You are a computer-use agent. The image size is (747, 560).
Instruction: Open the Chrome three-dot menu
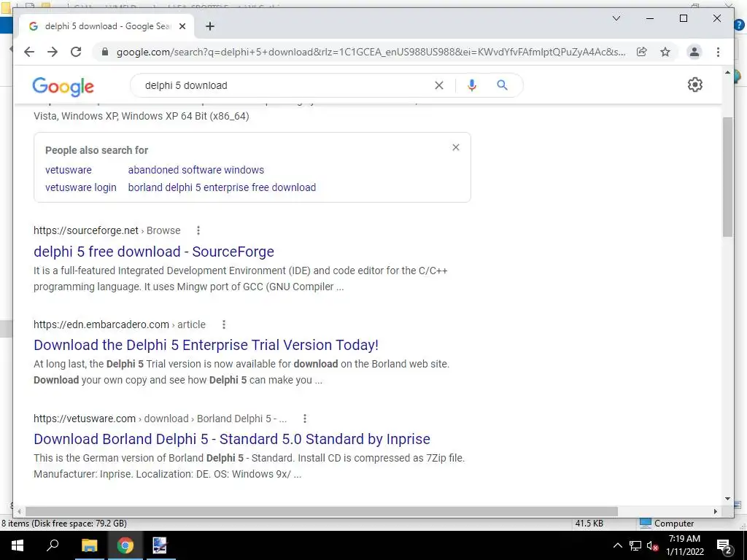pyautogui.click(x=718, y=52)
